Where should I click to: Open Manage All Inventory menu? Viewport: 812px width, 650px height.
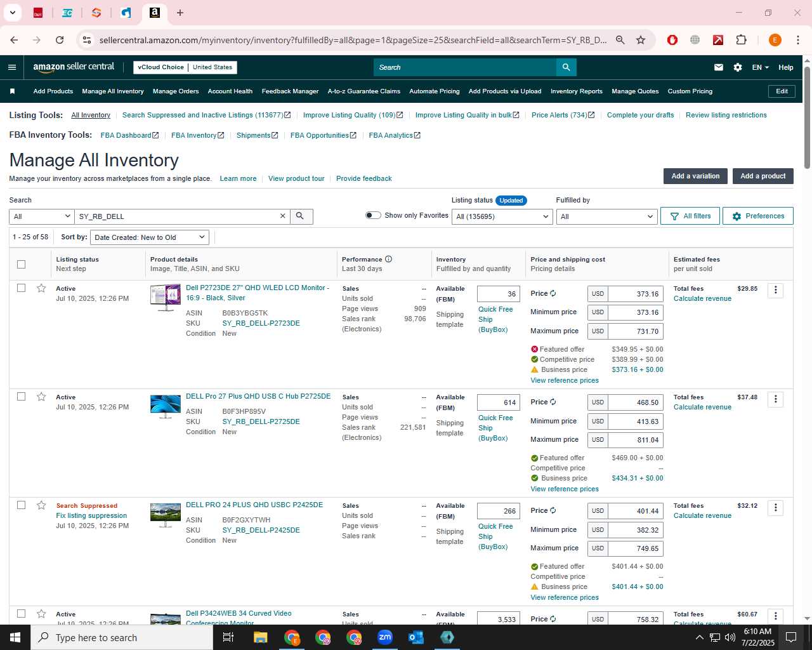click(113, 91)
